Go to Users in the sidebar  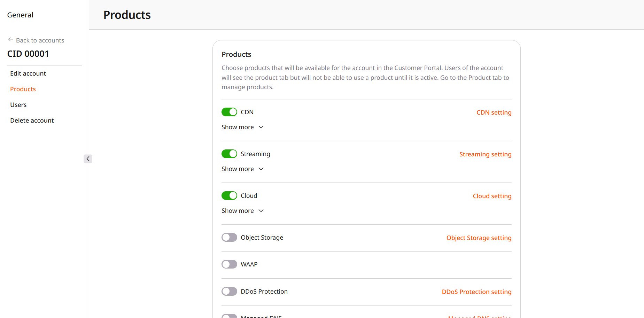click(x=18, y=105)
